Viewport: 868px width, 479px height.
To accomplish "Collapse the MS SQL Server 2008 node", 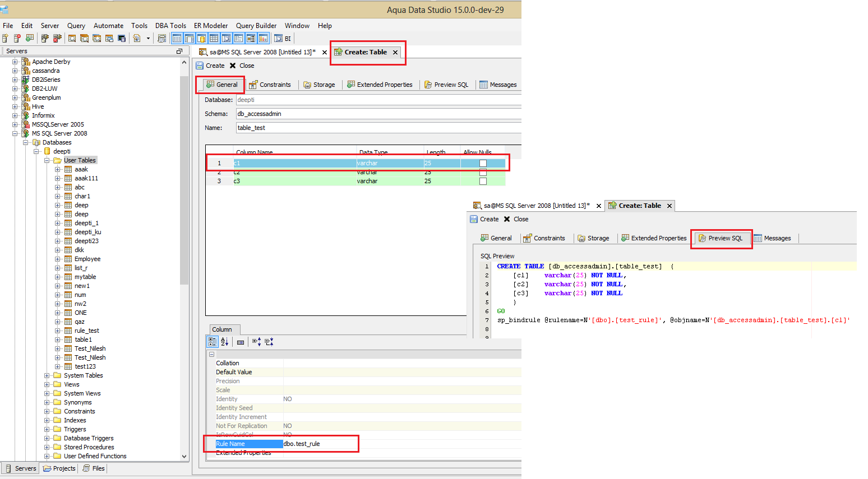I will click(15, 133).
